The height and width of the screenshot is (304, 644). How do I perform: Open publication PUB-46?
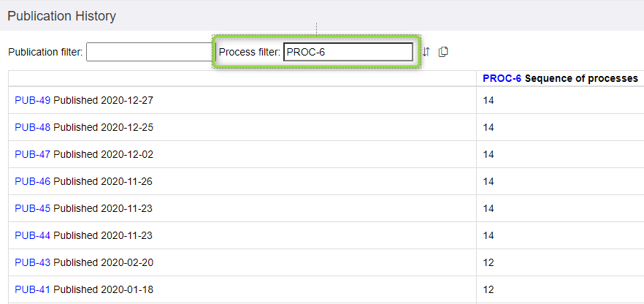click(x=32, y=181)
